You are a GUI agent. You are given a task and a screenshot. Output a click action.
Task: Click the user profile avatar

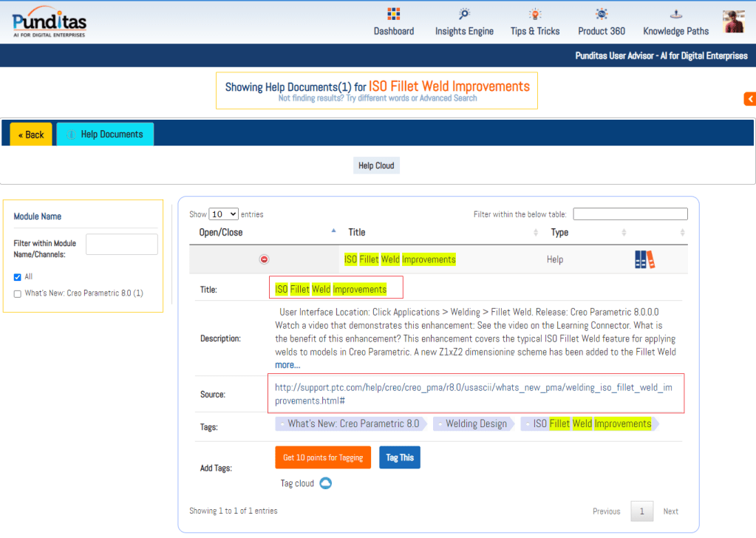(733, 21)
